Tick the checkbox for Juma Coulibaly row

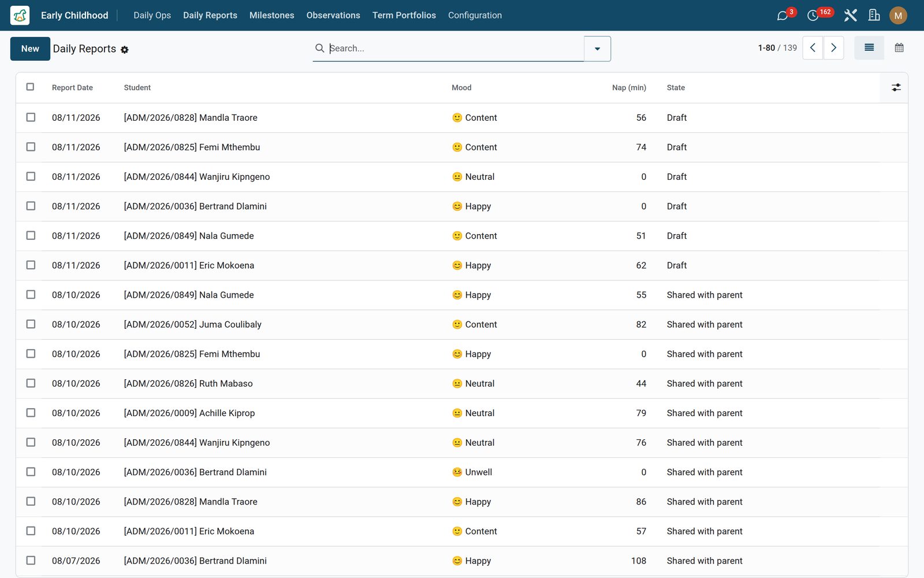(31, 324)
